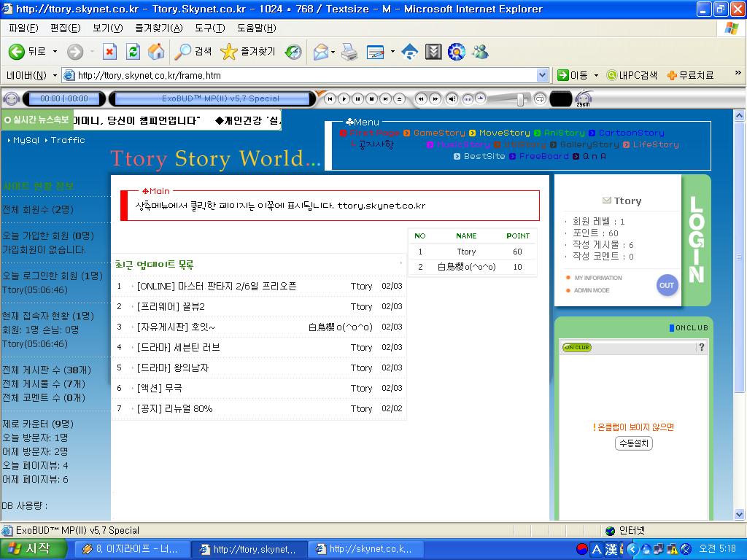Image resolution: width=747 pixels, height=560 pixels.
Task: Open the Back button history dropdown arrow
Action: pos(55,52)
